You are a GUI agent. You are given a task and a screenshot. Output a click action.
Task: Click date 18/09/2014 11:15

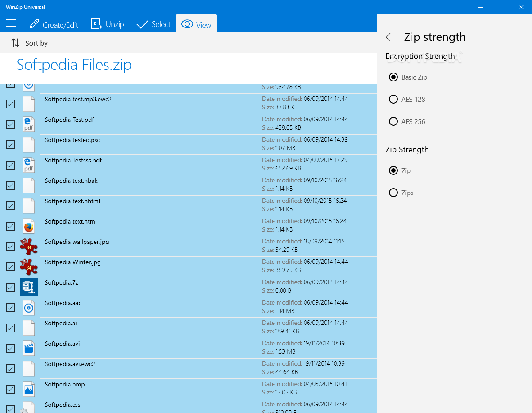click(x=324, y=241)
